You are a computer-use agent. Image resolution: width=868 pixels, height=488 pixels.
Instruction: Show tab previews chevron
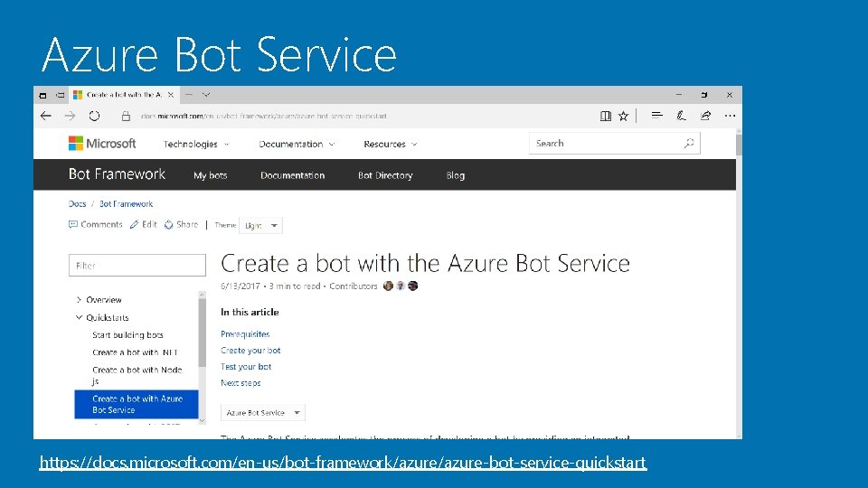click(x=206, y=95)
